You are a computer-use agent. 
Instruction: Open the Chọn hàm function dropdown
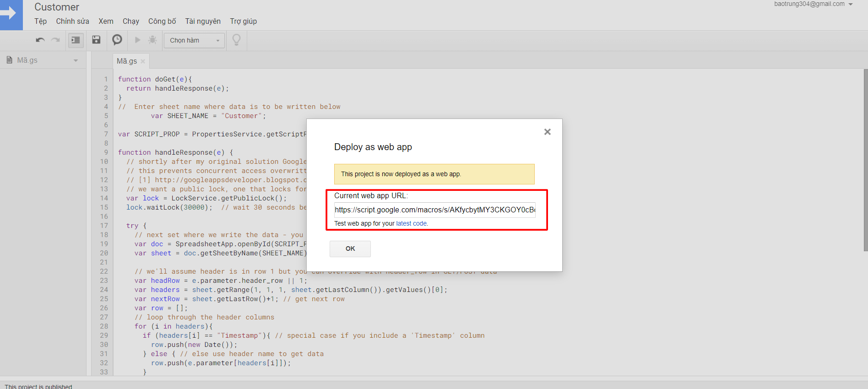(x=194, y=40)
